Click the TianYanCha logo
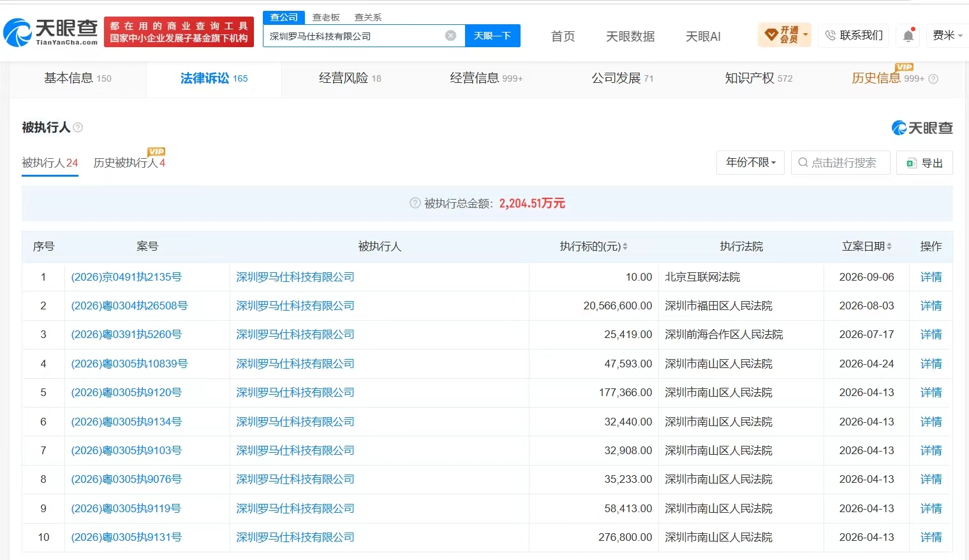The width and height of the screenshot is (969, 560). 50,32
